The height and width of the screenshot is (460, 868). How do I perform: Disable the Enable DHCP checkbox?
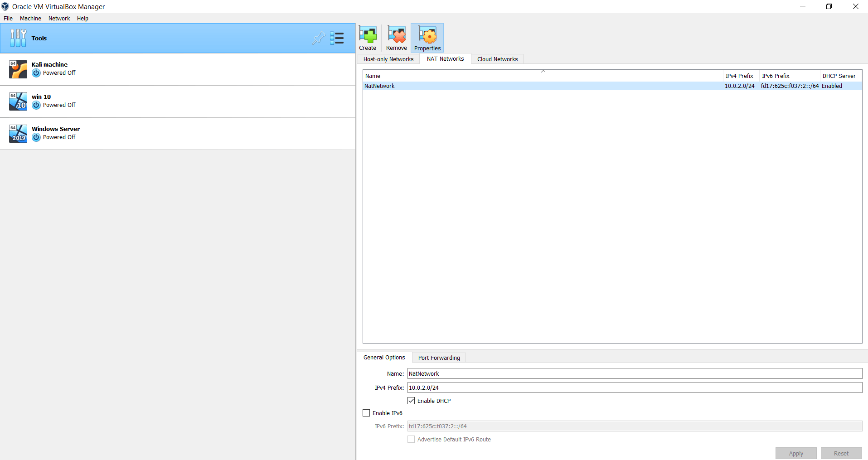coord(411,401)
